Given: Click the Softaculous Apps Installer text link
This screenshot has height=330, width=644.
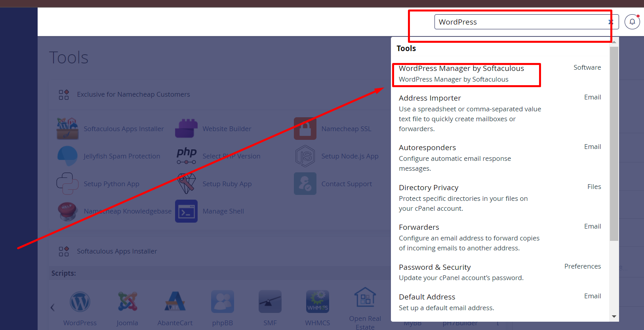Looking at the screenshot, I should click(124, 129).
